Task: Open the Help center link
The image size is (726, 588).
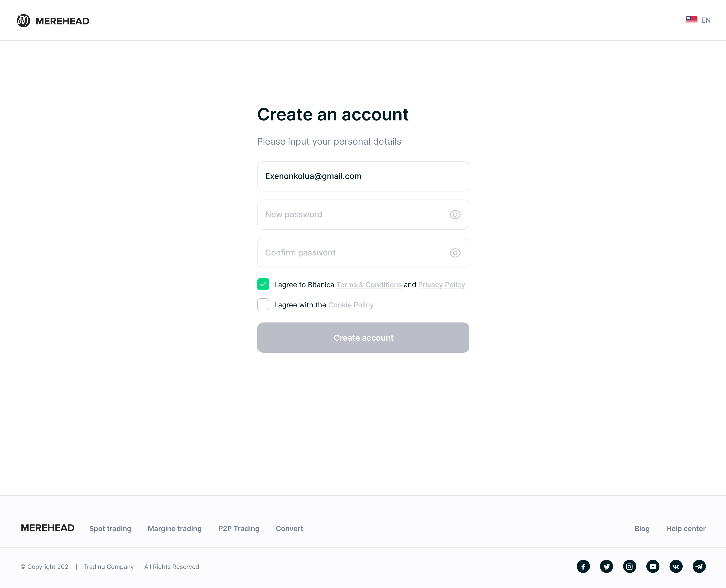Action: [686, 528]
